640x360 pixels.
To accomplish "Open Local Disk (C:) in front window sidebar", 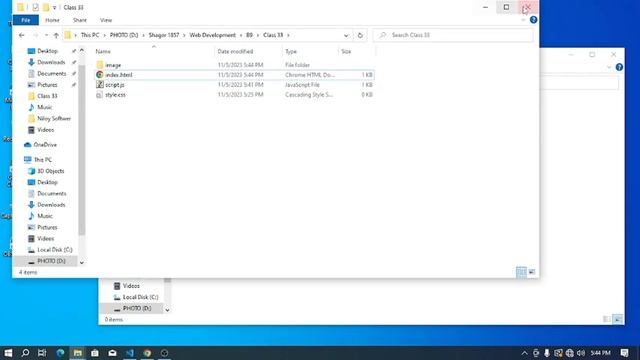I will coord(55,250).
